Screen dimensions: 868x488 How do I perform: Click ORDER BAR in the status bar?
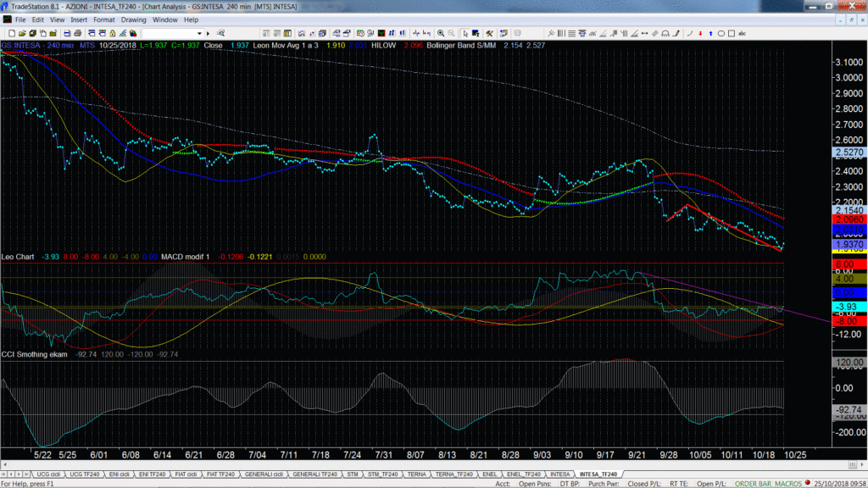[753, 484]
